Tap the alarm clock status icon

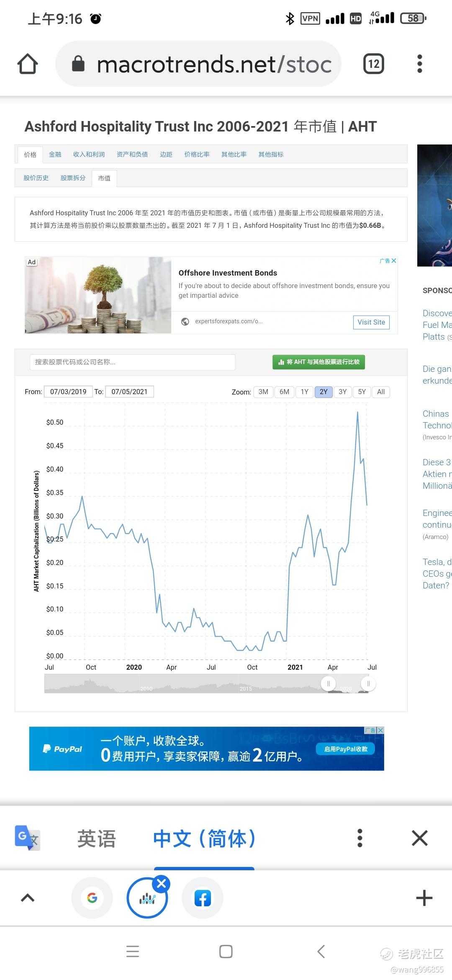click(x=96, y=18)
